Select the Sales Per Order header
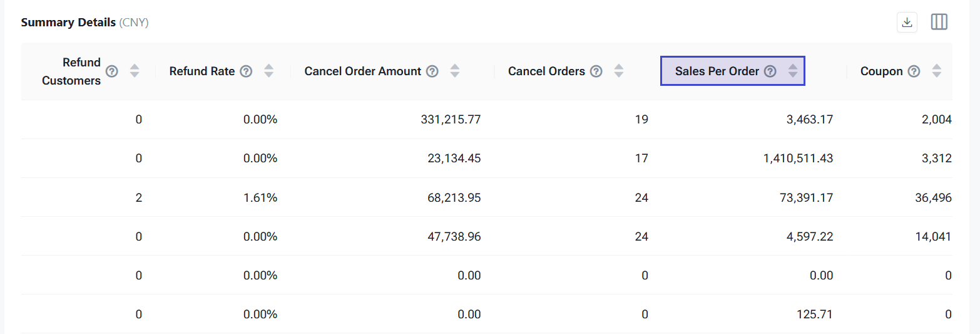 click(x=717, y=71)
